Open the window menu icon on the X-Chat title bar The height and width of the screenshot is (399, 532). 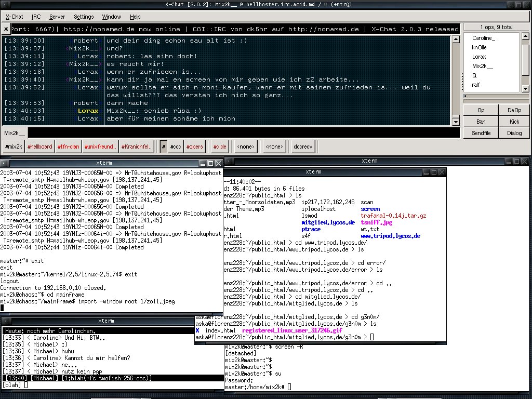pos(5,5)
